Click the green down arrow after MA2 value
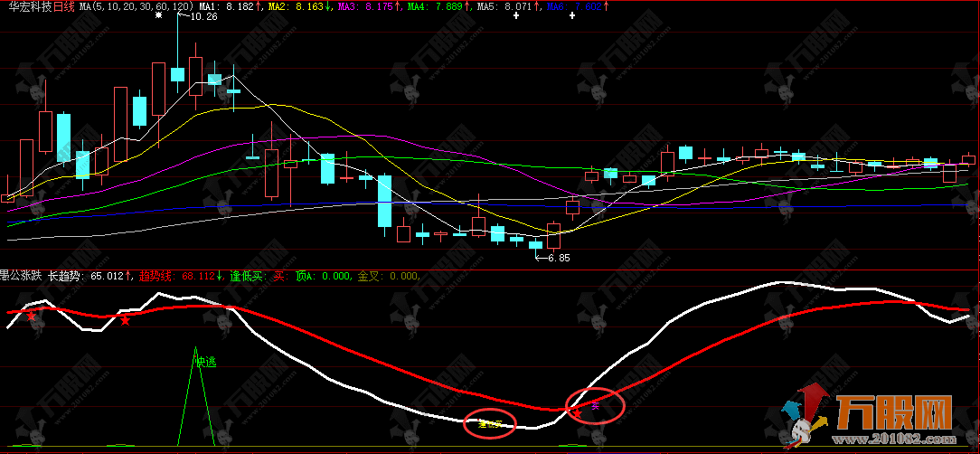The height and width of the screenshot is (454, 980). pyautogui.click(x=327, y=6)
